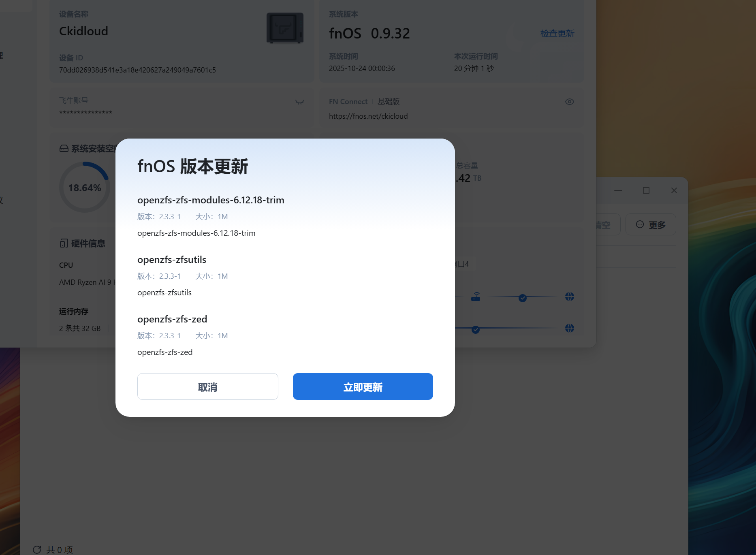The image size is (756, 555).
Task: Click the hardware icon beside 硬件信息
Action: (x=64, y=243)
